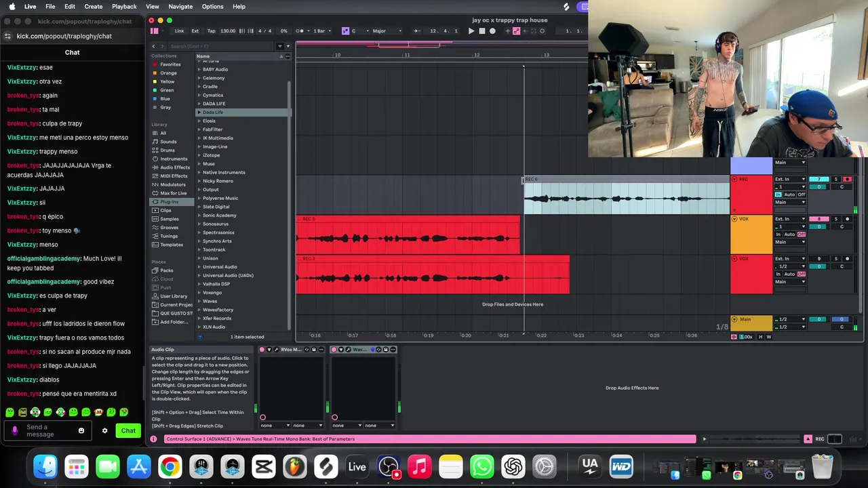Click the Send a message chat field
This screenshot has height=488, width=868.
(47, 431)
